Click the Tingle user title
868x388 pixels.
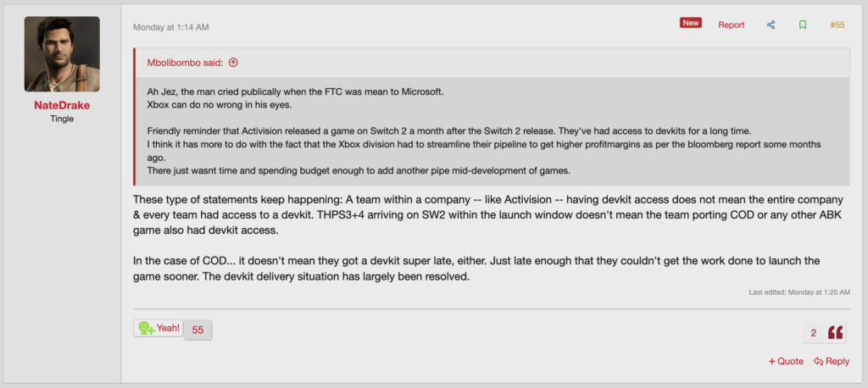click(x=62, y=119)
